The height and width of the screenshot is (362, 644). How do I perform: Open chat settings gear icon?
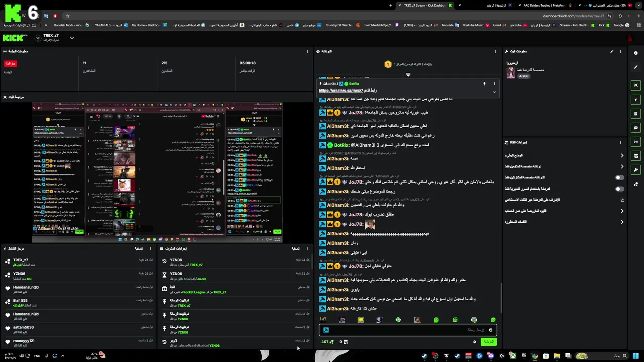click(474, 342)
